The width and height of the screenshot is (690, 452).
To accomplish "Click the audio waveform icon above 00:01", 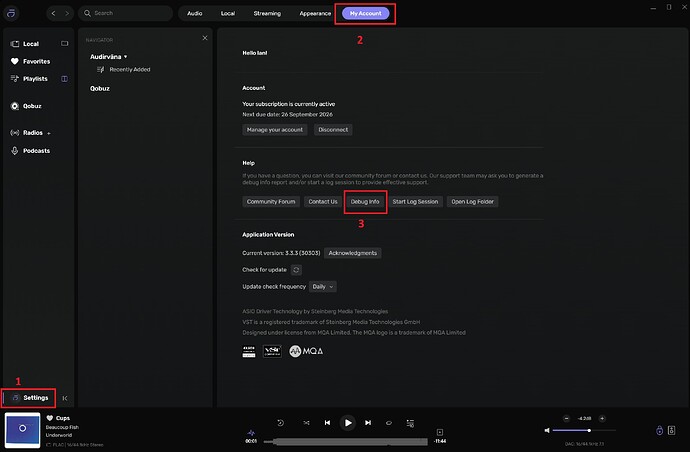I will tap(251, 433).
